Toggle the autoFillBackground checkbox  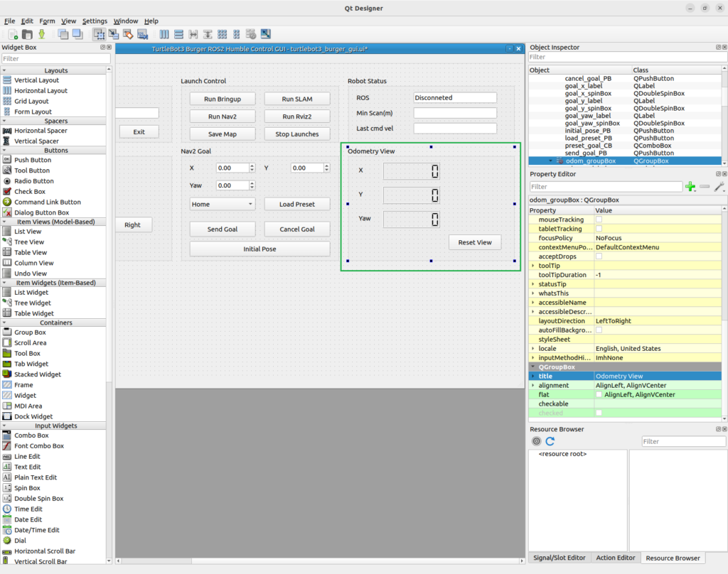click(599, 330)
